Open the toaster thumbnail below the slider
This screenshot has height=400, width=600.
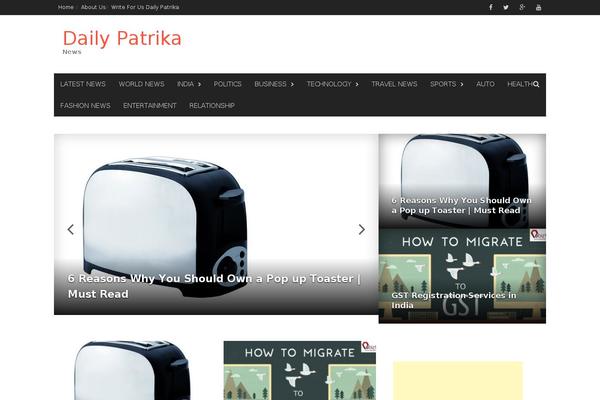click(132, 370)
